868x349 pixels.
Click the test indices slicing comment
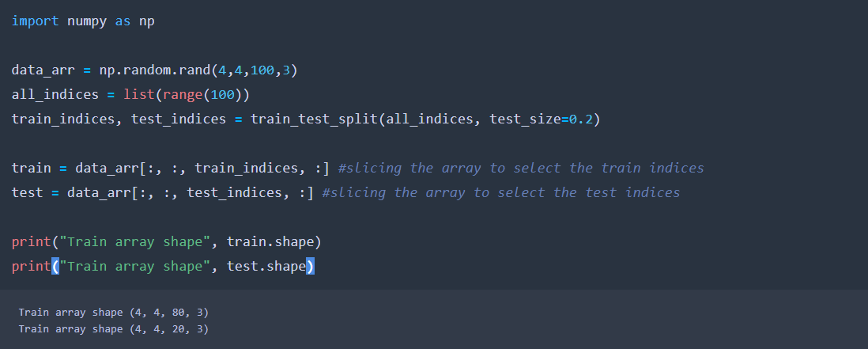click(x=501, y=192)
